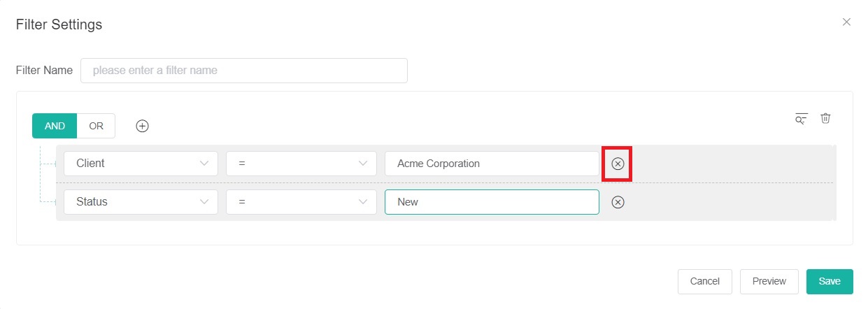Click the trash icon to delete group

(825, 118)
